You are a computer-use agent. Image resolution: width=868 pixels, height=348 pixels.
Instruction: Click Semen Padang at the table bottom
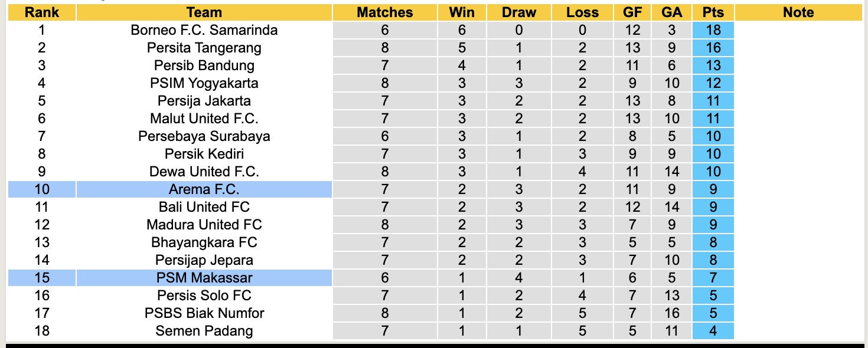pos(204,331)
